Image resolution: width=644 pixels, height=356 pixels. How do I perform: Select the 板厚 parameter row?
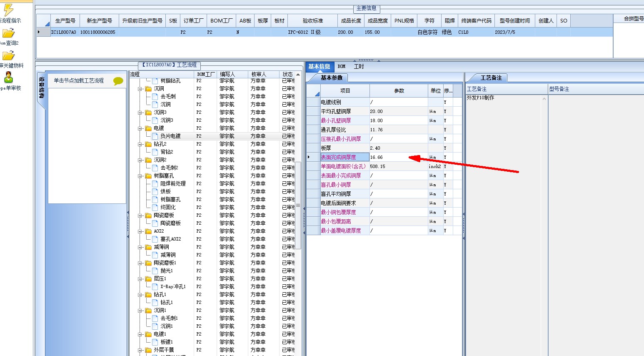pyautogui.click(x=384, y=148)
